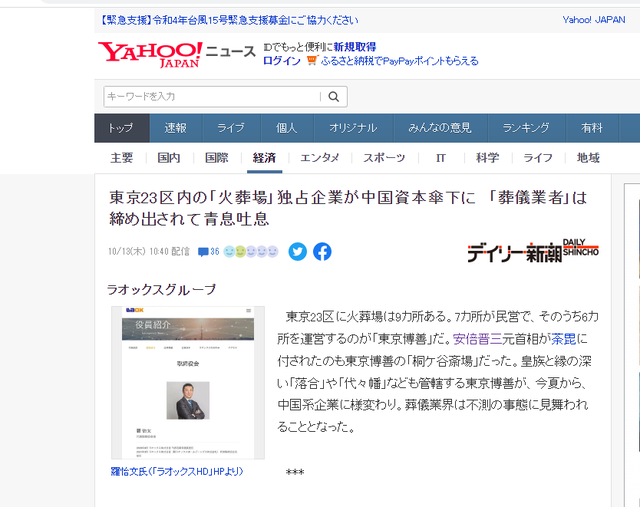The image size is (640, 507).
Task: Open the Laox executive page thumbnail
Action: tap(188, 383)
